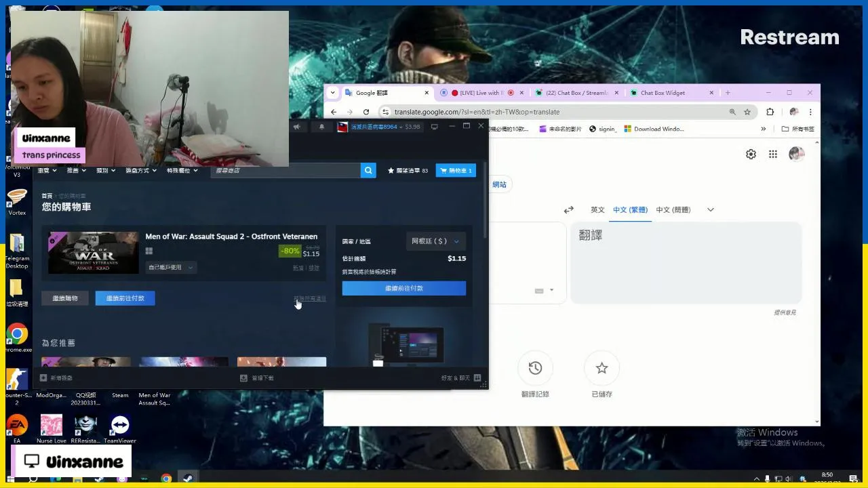Open a new Chrome tab with plus button
This screenshot has width=868, height=488.
pyautogui.click(x=728, y=93)
